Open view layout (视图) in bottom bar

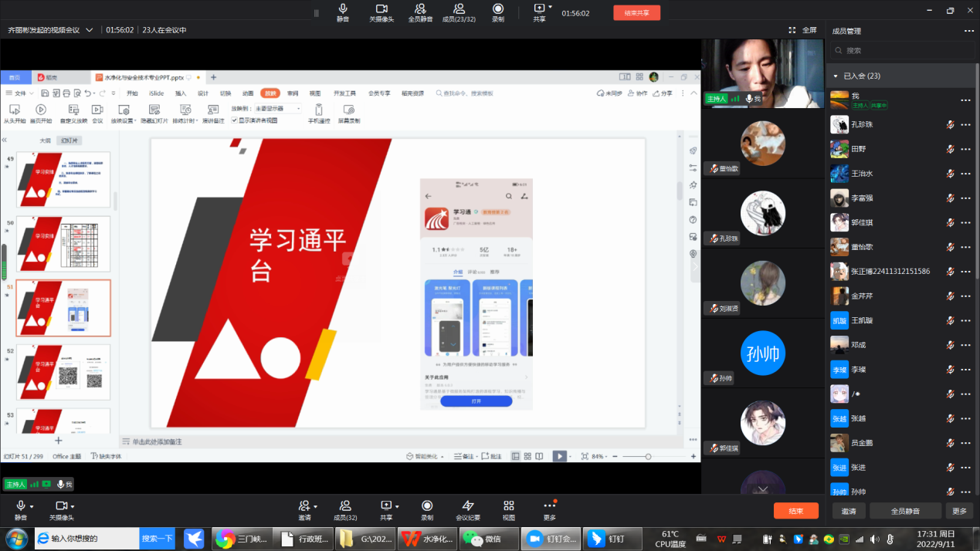click(x=509, y=510)
